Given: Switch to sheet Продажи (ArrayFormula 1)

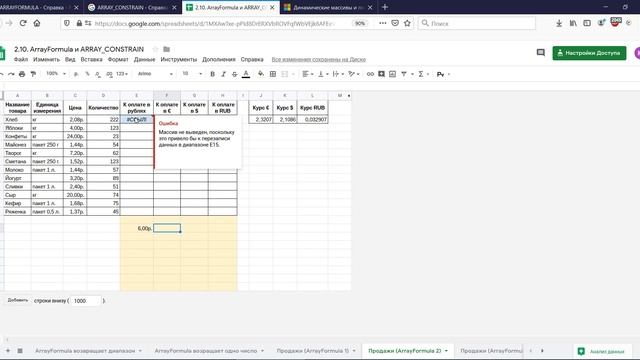Looking at the screenshot, I should click(313, 351).
